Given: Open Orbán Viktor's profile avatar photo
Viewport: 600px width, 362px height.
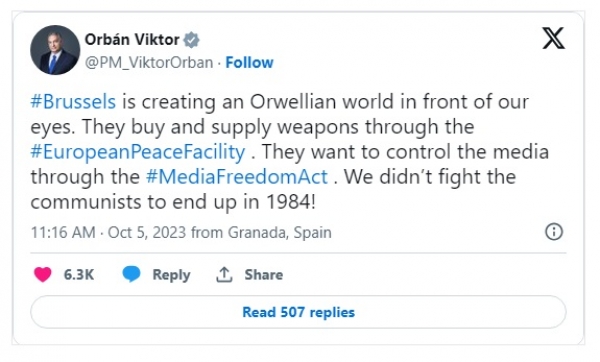Looking at the screenshot, I should click(x=55, y=50).
